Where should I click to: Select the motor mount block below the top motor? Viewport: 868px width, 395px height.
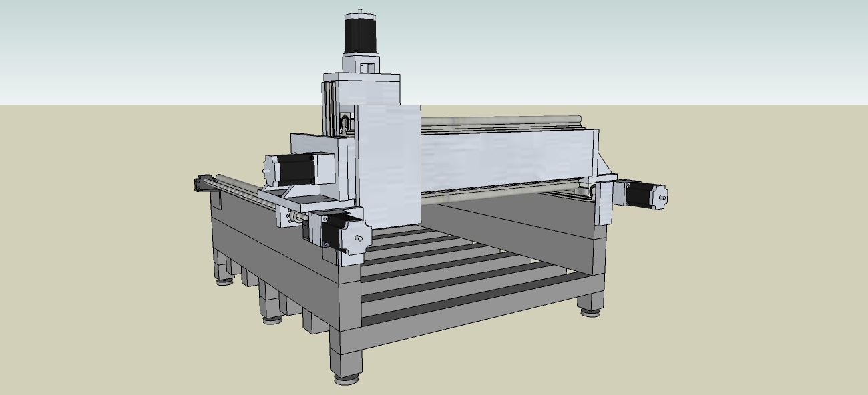[361, 65]
